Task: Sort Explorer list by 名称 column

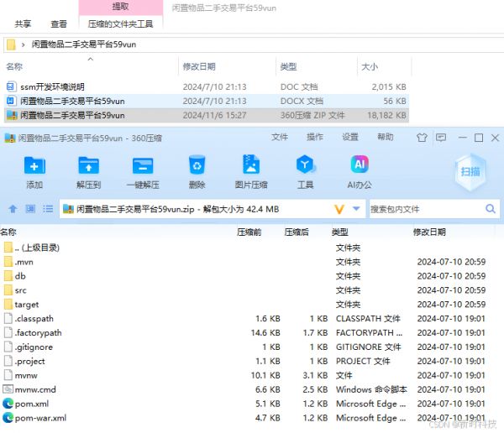Action: point(14,66)
